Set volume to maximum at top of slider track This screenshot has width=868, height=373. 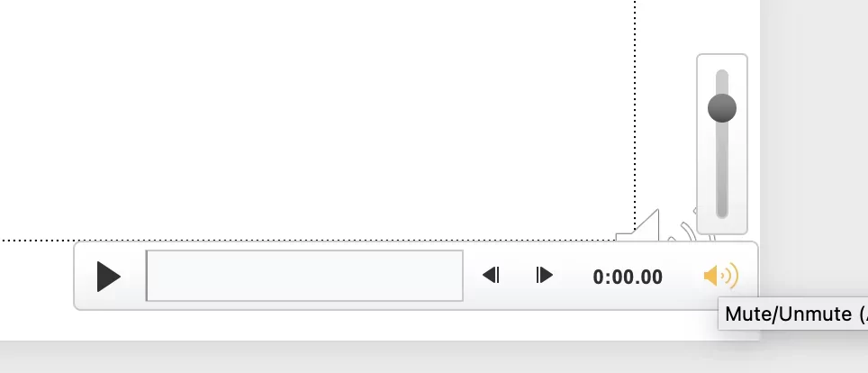point(722,74)
